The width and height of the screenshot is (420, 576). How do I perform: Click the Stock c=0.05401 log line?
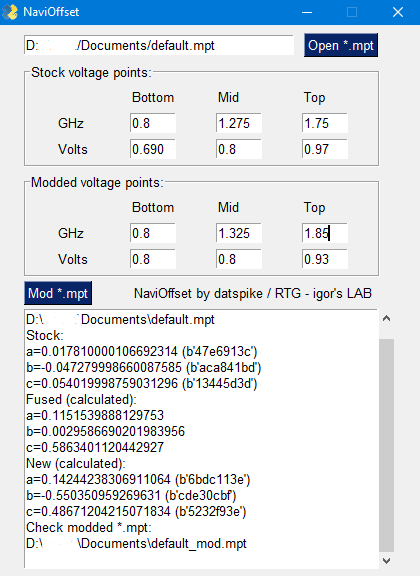141,384
